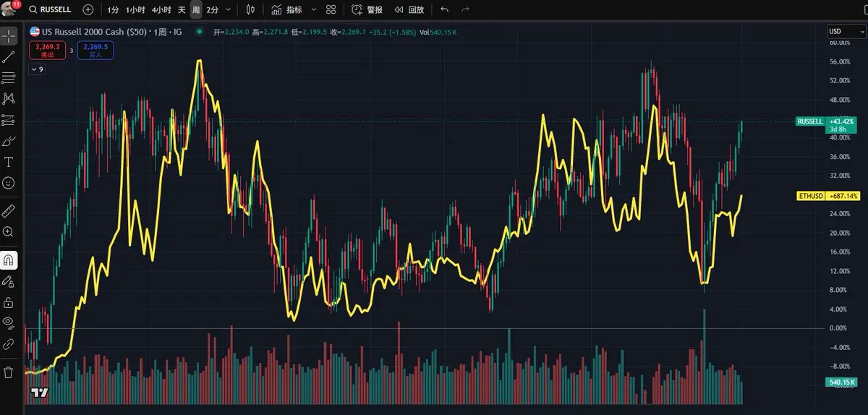Select the crosshair cursor tool

tap(9, 36)
